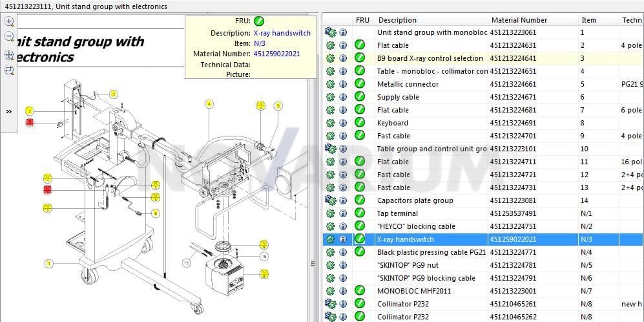Toggle FRU checkmark for X-ray handswitch row
644x322 pixels.
(x=360, y=239)
